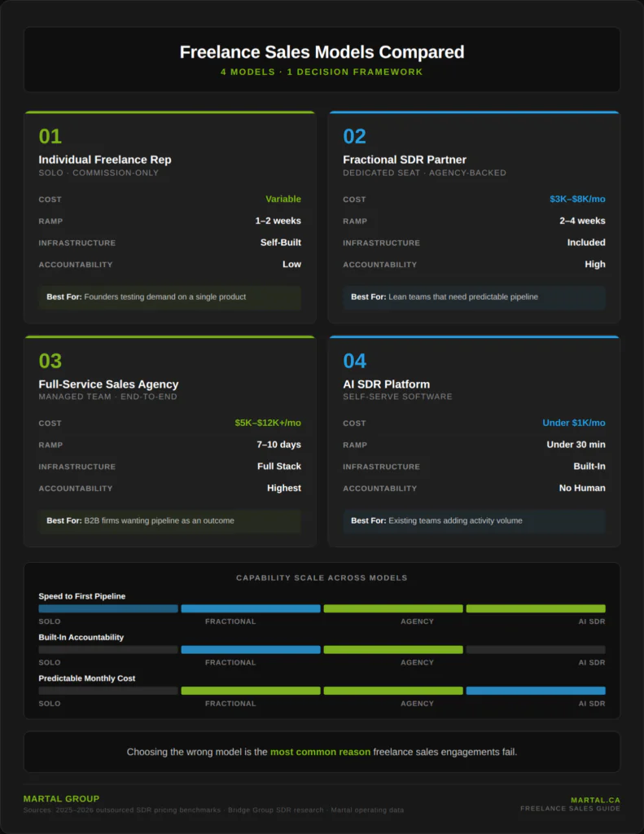Click the 'No Human' accountability value
The image size is (644, 834).
(582, 489)
